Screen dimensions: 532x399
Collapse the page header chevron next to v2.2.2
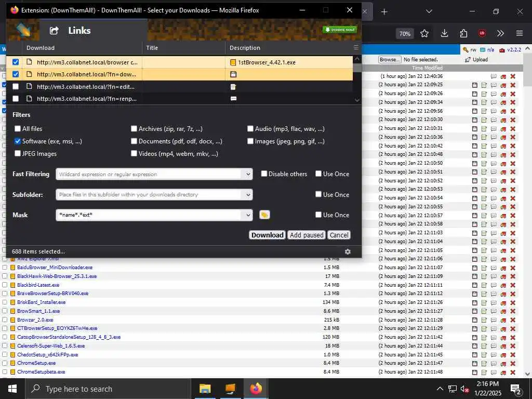point(528,49)
